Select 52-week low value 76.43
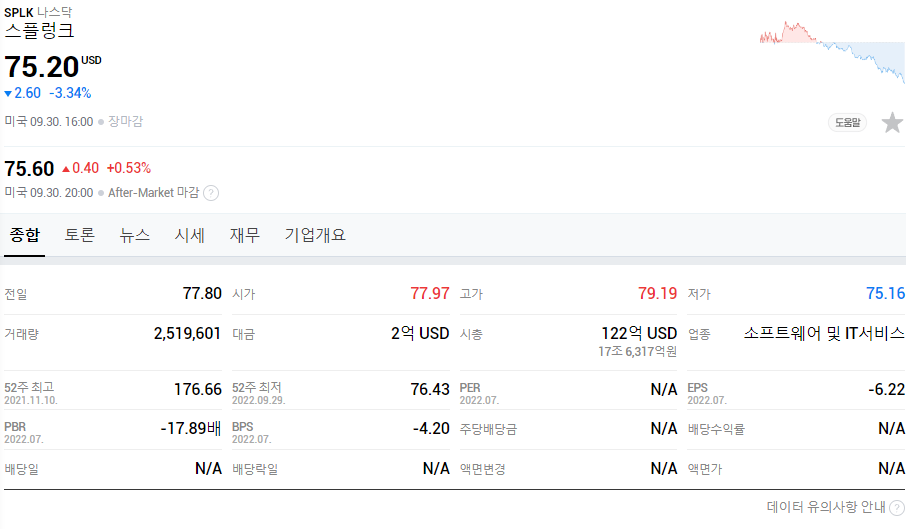The height and width of the screenshot is (529, 906). [x=430, y=389]
